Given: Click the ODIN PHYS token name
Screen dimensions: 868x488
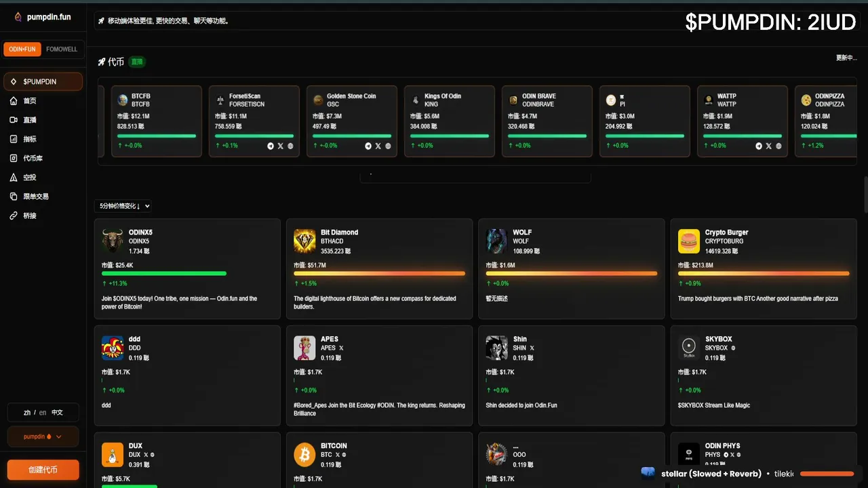Looking at the screenshot, I should click(722, 446).
